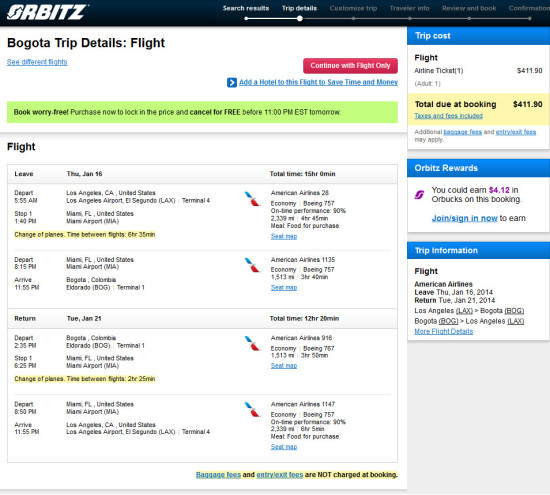Go to Search results step
Image resolution: width=550 pixels, height=495 pixels.
click(x=246, y=8)
